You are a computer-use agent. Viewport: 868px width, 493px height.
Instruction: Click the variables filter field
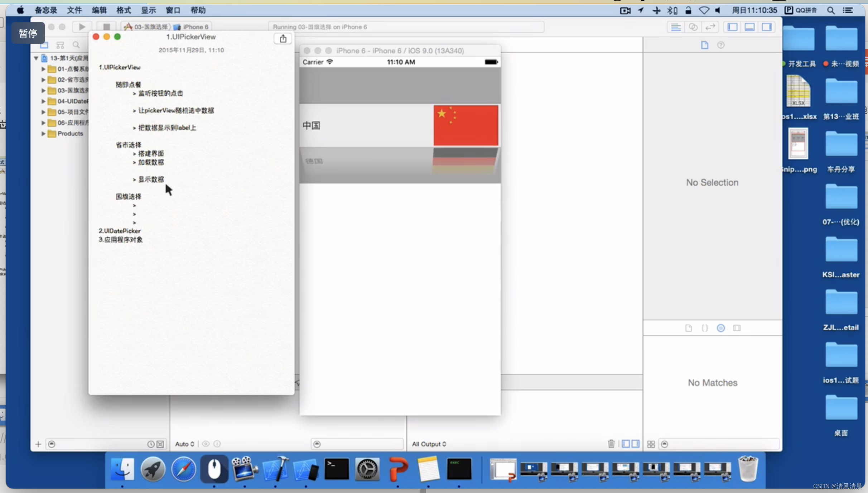357,444
